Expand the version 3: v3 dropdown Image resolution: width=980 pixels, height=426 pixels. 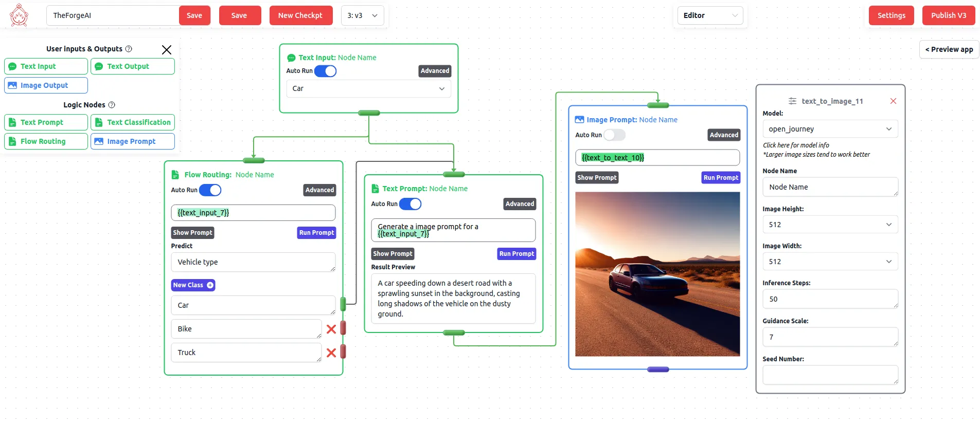(x=362, y=15)
